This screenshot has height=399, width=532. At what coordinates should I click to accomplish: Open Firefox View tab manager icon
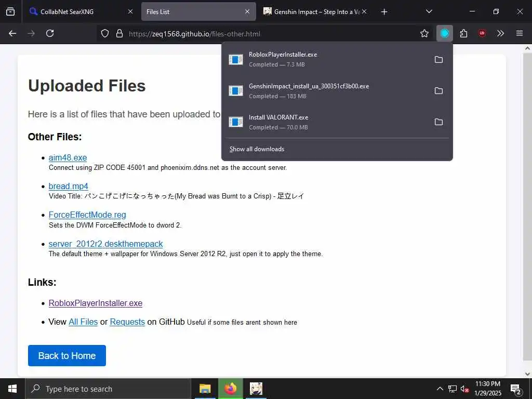[x=10, y=11]
